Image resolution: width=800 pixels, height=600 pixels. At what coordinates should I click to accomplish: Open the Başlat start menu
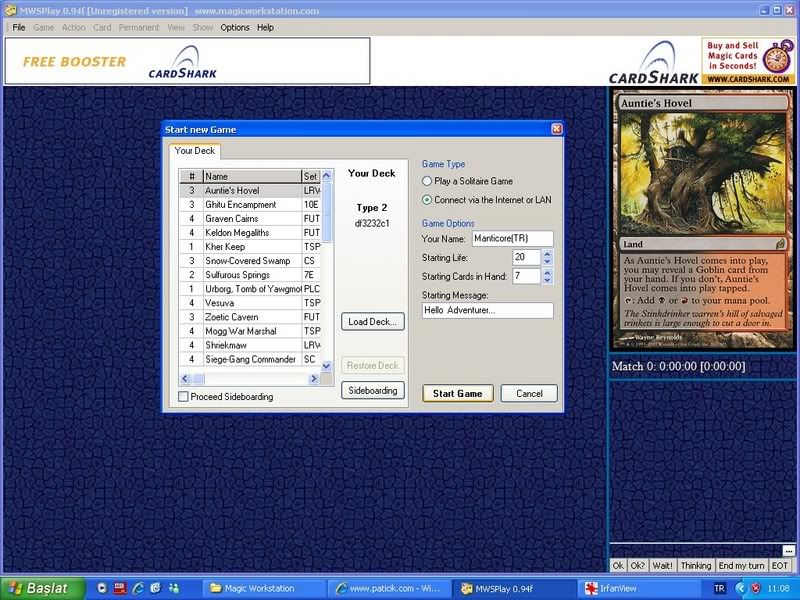point(42,588)
